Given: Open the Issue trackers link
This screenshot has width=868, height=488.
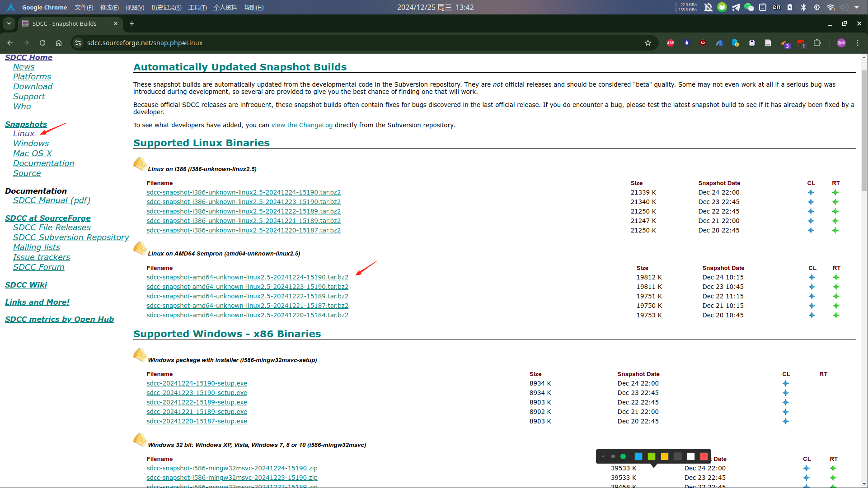Looking at the screenshot, I should coord(42,257).
